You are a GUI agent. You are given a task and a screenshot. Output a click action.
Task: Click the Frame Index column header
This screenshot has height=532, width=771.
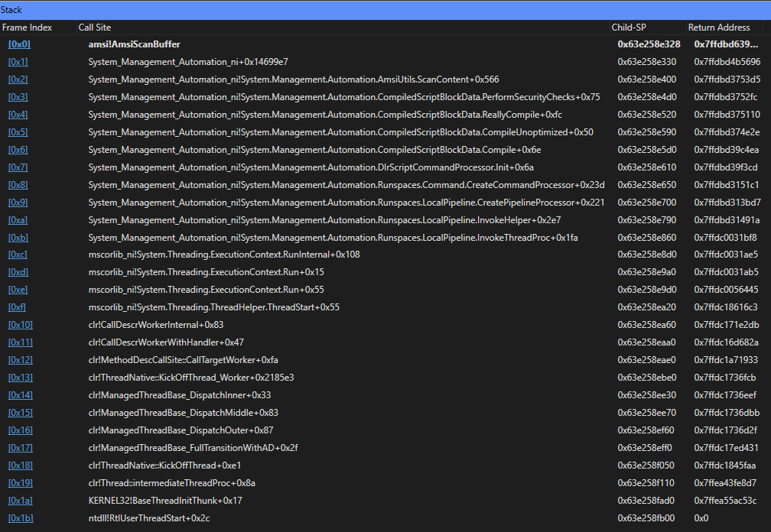coord(27,27)
